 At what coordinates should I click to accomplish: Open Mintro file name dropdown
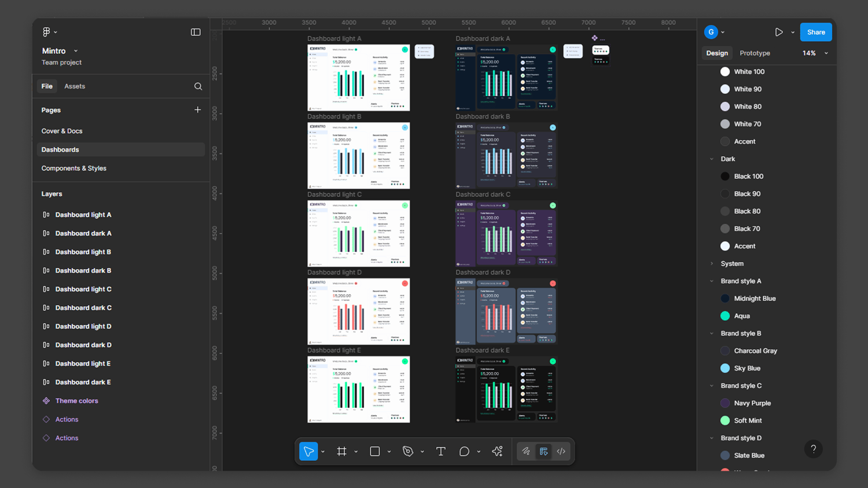pyautogui.click(x=76, y=51)
